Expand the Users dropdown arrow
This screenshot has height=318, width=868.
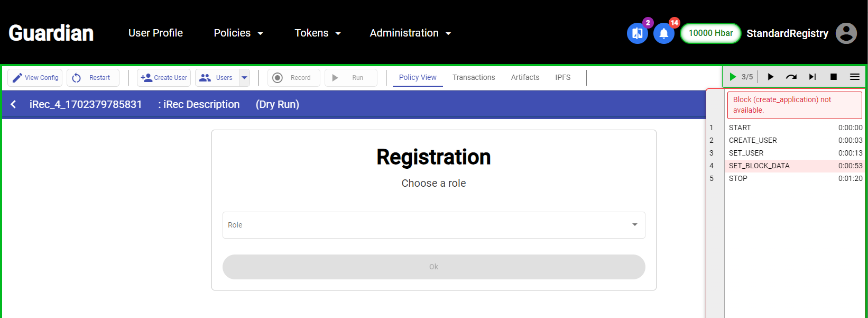tap(244, 77)
